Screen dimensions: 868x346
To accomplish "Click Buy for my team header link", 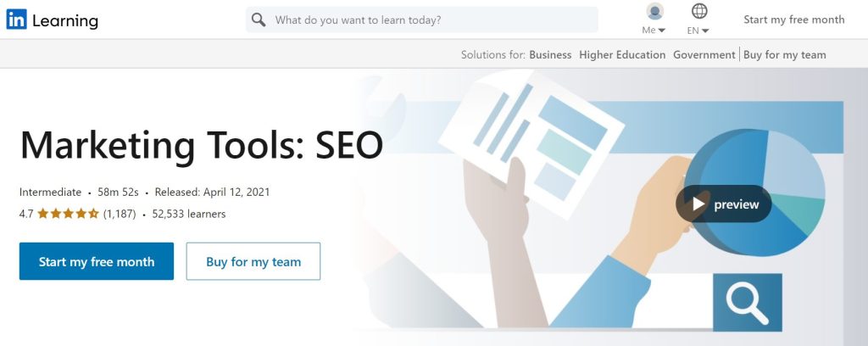I will (x=785, y=55).
